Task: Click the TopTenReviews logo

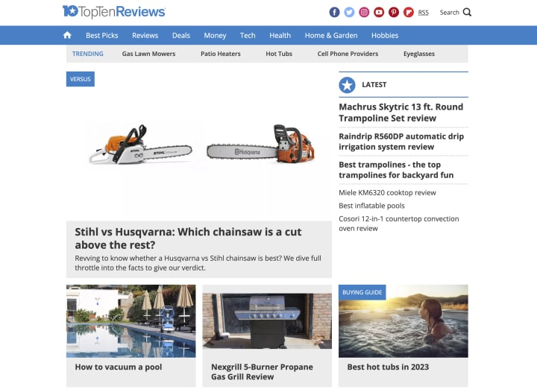Action: (113, 12)
